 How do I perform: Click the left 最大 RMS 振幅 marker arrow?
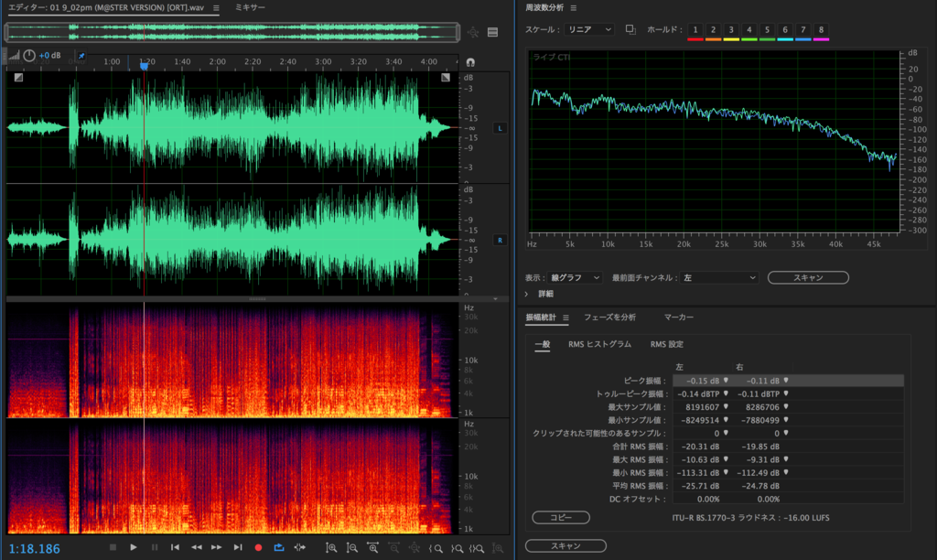click(726, 459)
